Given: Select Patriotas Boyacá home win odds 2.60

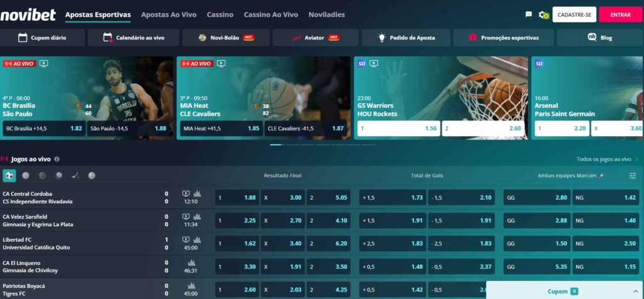Looking at the screenshot, I should click(x=237, y=290).
